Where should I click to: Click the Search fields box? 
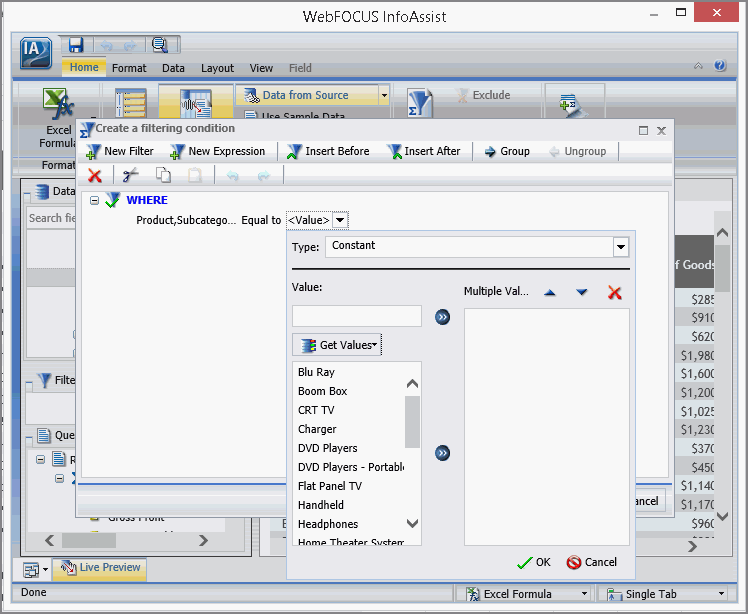tap(51, 218)
